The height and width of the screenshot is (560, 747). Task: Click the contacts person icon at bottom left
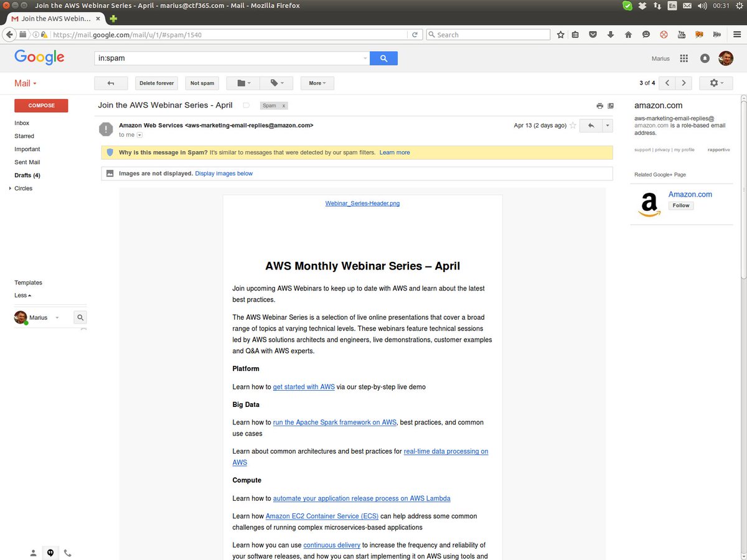click(34, 553)
